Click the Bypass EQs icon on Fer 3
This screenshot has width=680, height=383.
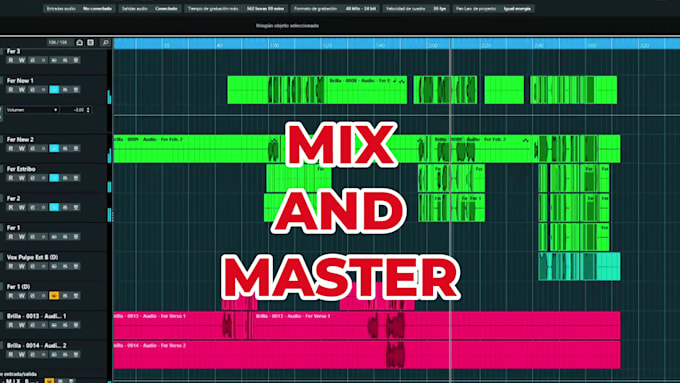point(65,60)
